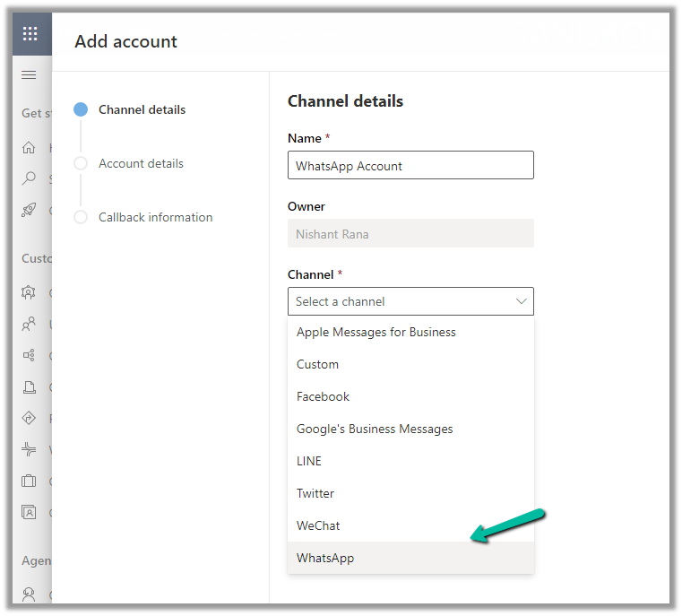This screenshot has height=616, width=682.
Task: Choose Apple Messages for Business option
Action: pos(376,332)
